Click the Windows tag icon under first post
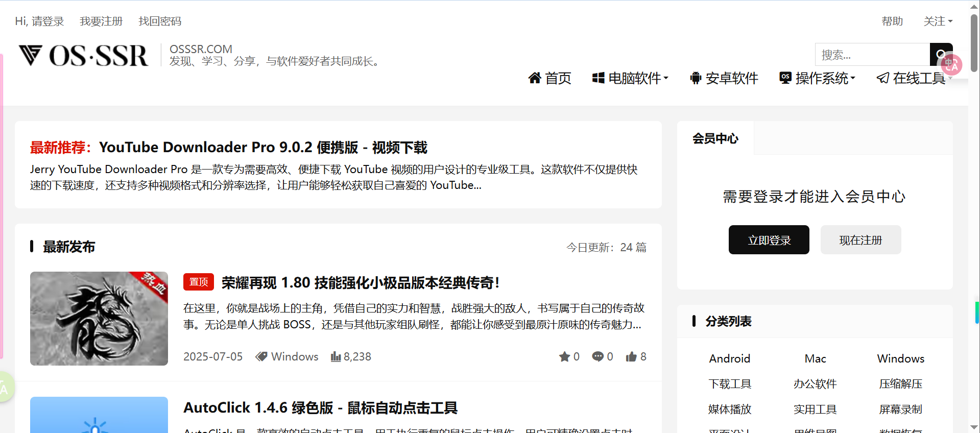This screenshot has height=433, width=980. point(261,356)
